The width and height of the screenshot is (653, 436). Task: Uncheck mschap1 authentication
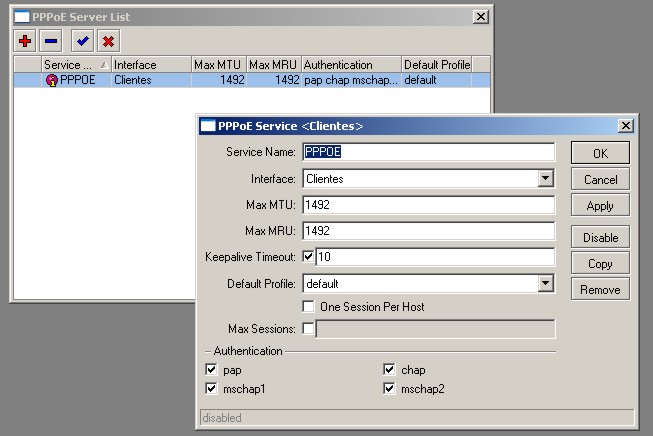point(211,389)
